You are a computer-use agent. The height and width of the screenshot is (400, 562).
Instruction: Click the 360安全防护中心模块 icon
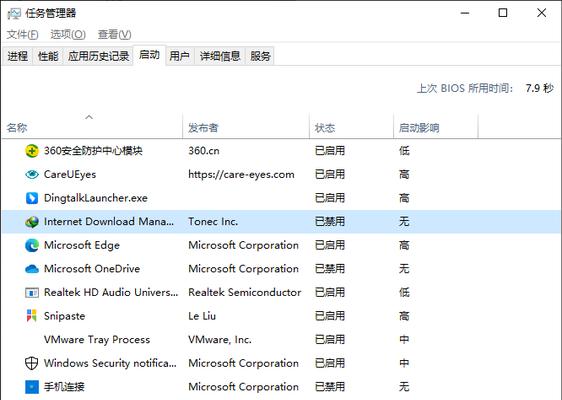pyautogui.click(x=32, y=151)
